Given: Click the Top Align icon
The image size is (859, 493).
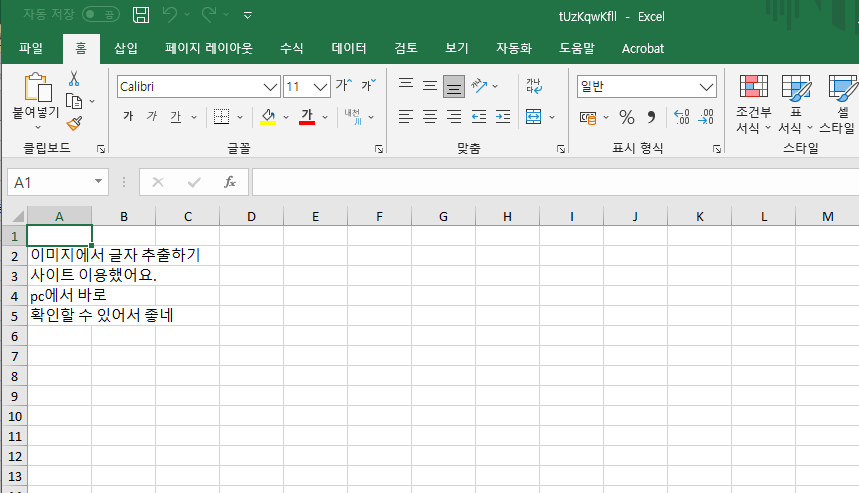Looking at the screenshot, I should click(406, 86).
